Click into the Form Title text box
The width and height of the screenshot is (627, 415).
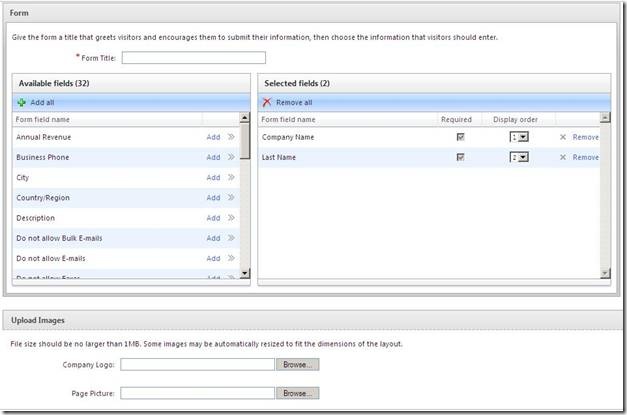[194, 58]
